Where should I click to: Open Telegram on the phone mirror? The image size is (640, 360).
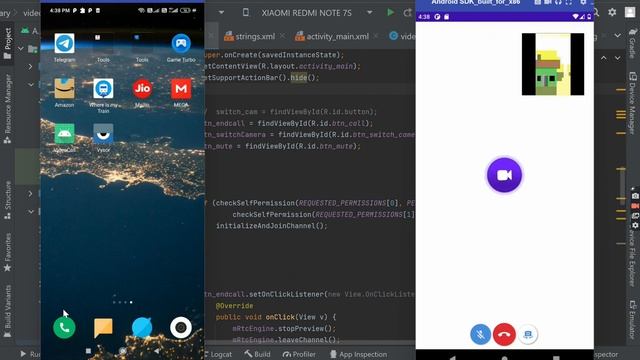point(64,44)
